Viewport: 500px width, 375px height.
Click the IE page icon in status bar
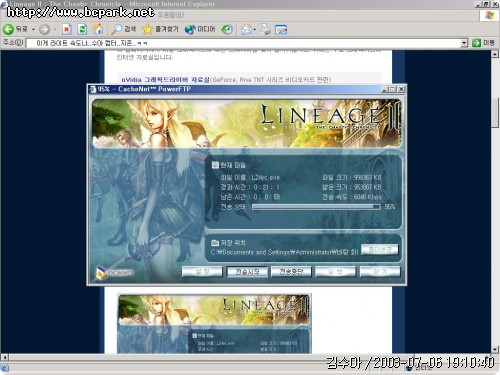click(x=5, y=368)
